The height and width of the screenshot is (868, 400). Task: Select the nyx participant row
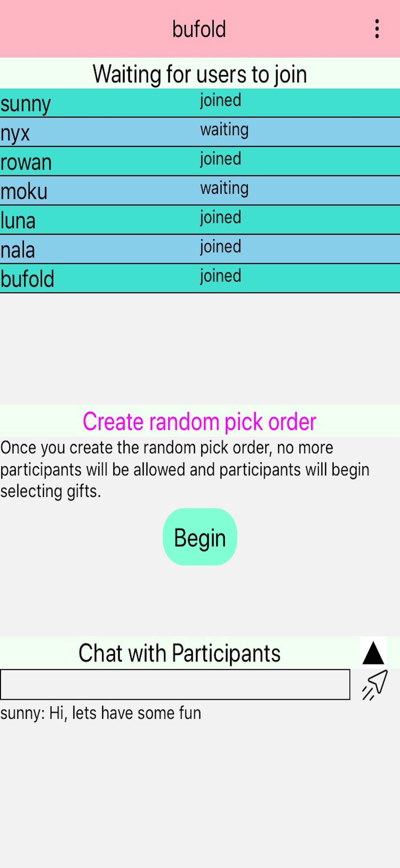click(200, 132)
